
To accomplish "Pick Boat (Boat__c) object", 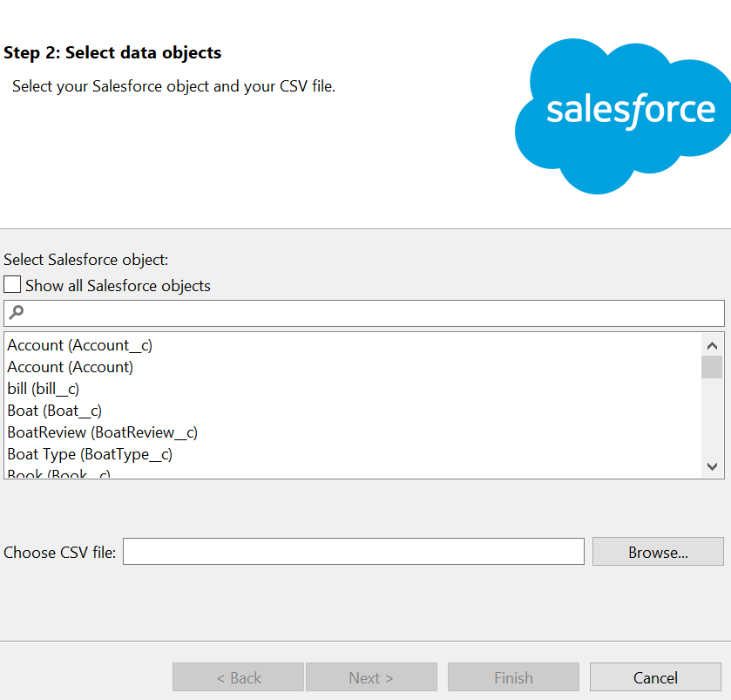I will (55, 411).
